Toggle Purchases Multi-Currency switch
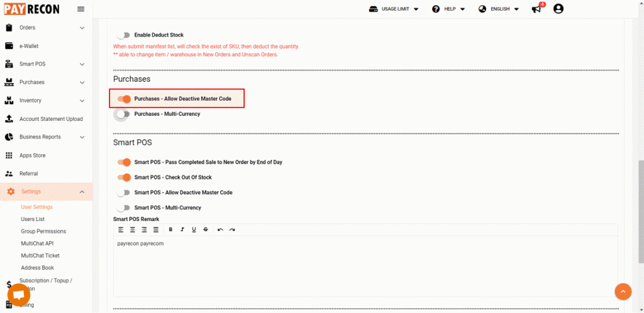 [x=123, y=114]
